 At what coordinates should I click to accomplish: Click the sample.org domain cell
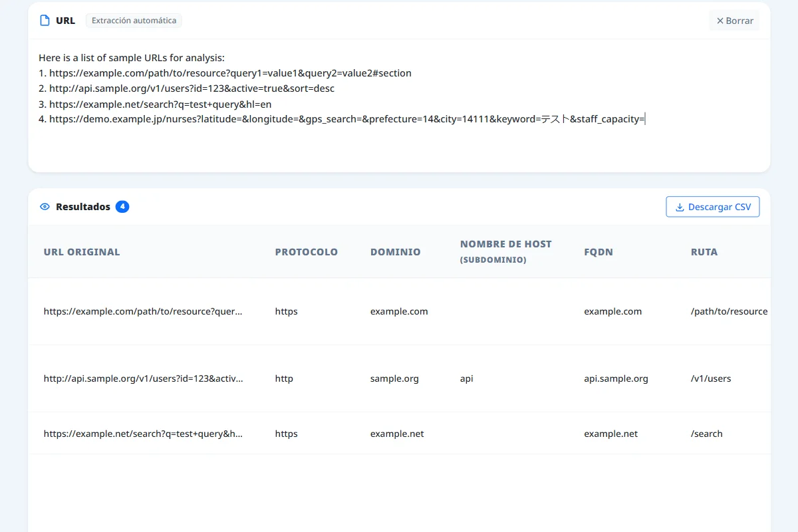(394, 378)
